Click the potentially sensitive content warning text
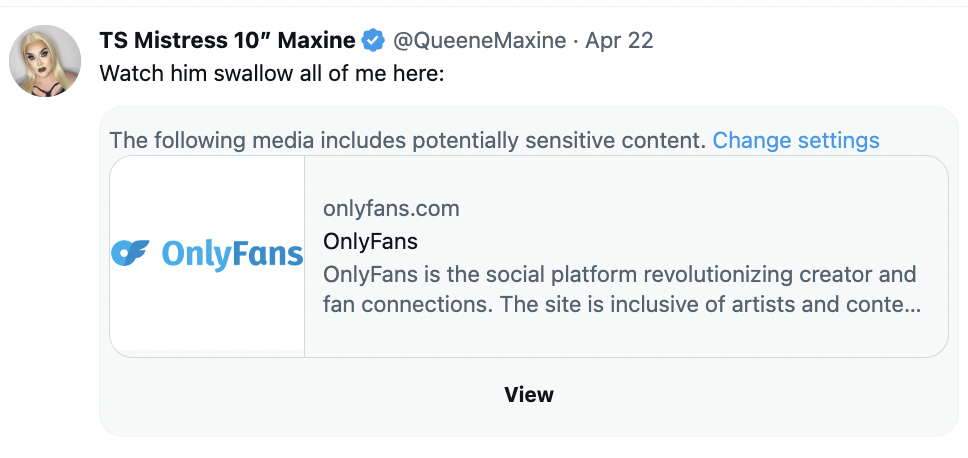Screen dimensions: 968x458 407,141
